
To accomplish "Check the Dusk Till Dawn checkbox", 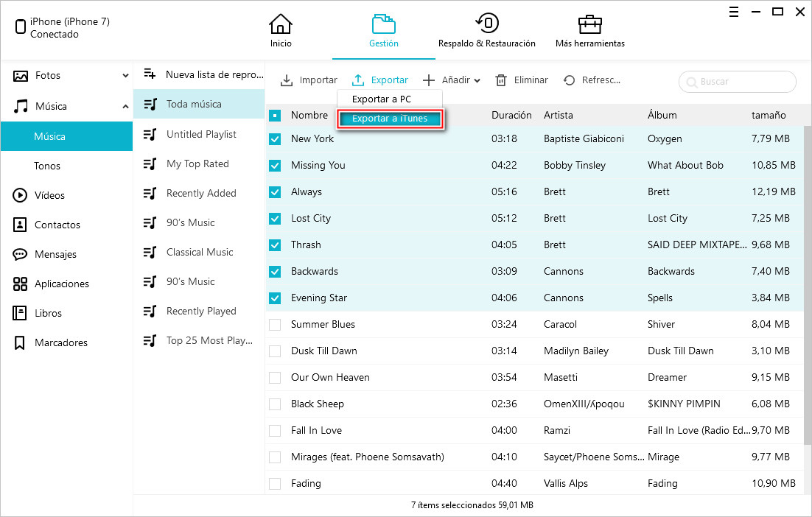I will click(x=275, y=351).
